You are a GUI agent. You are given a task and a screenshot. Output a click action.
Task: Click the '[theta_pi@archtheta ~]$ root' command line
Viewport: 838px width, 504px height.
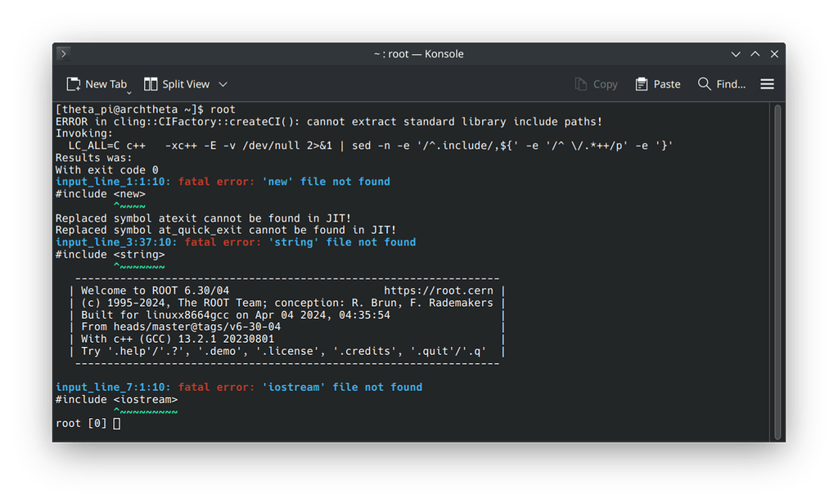click(x=145, y=110)
